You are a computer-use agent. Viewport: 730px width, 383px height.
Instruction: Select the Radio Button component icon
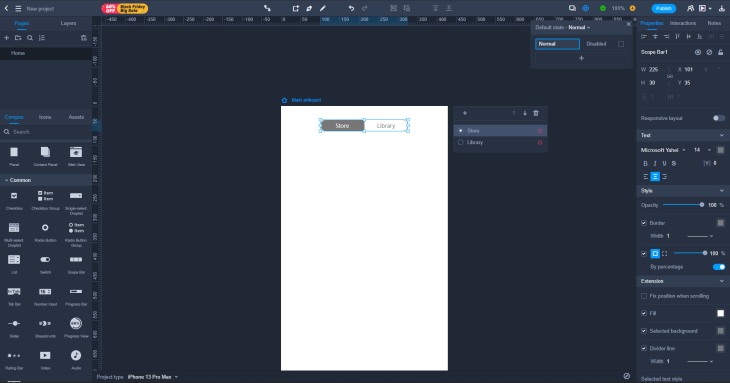pos(45,228)
